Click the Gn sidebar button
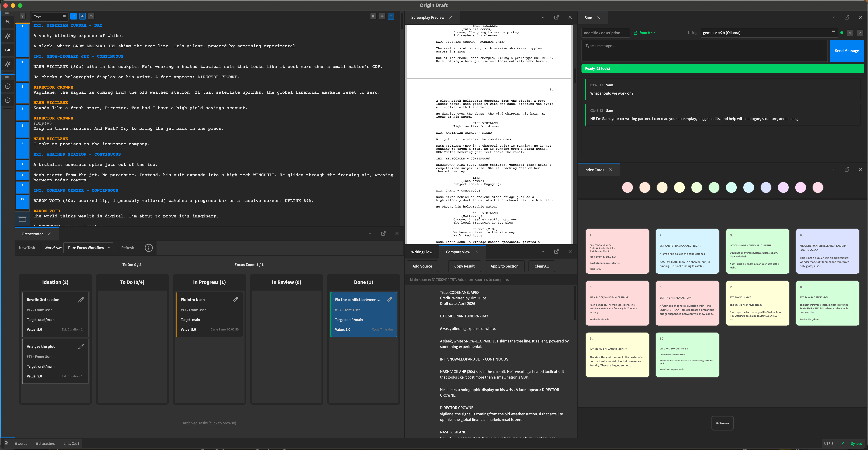868x450 pixels. coord(8,50)
